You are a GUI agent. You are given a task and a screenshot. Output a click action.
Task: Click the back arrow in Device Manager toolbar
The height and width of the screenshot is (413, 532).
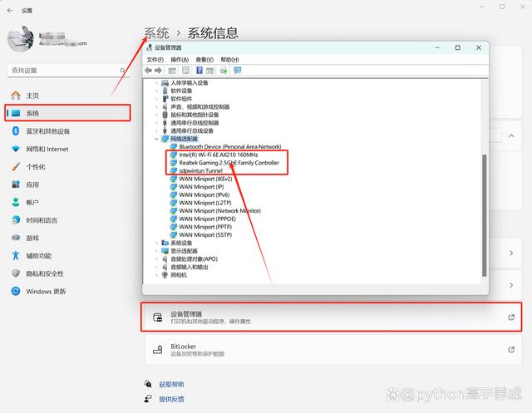click(x=148, y=70)
